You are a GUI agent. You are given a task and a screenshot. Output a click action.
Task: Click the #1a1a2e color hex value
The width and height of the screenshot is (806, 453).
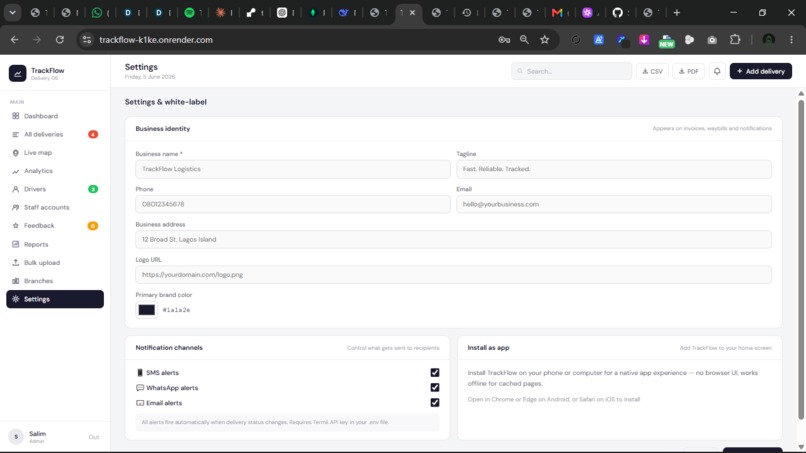pyautogui.click(x=176, y=310)
